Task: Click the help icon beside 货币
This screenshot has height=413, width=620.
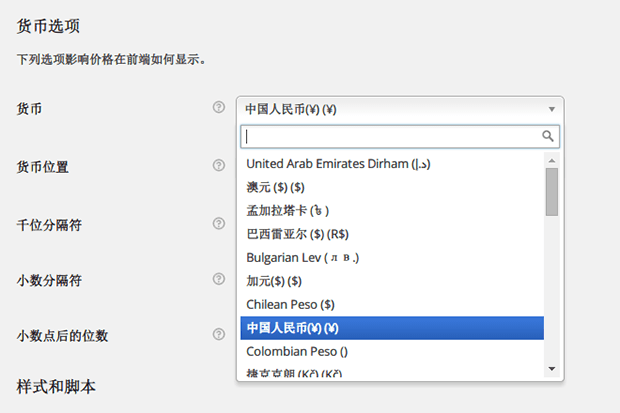Action: (x=219, y=107)
